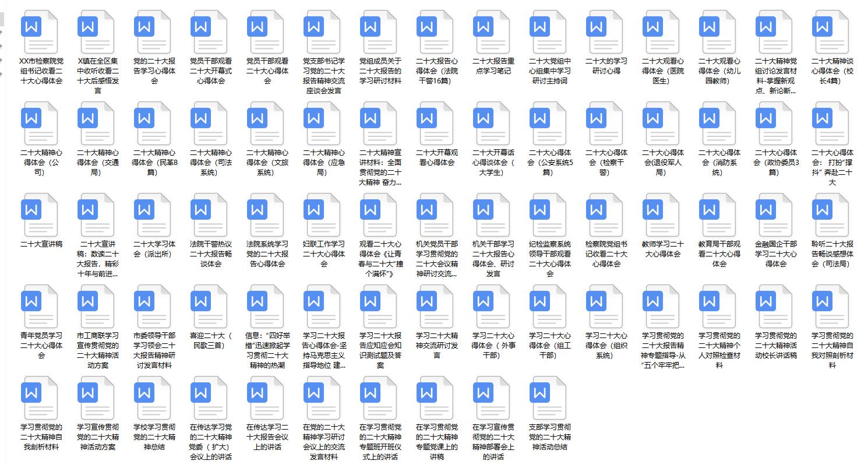Select file name '党组成员关于二十大报告的学习研讨材料'
The width and height of the screenshot is (868, 464).
380,71
